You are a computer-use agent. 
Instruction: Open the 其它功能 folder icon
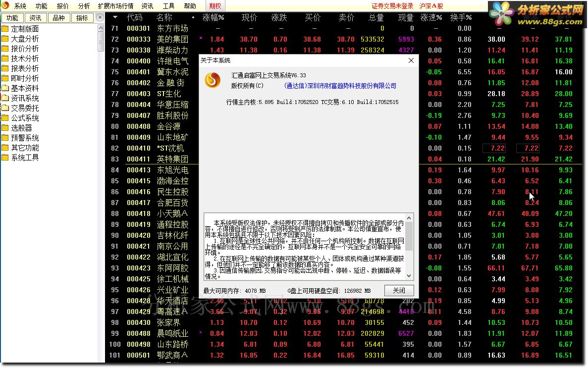5,148
